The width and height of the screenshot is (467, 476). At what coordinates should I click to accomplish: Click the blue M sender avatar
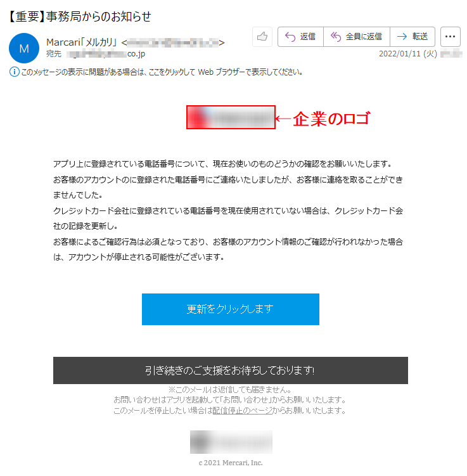point(24,48)
